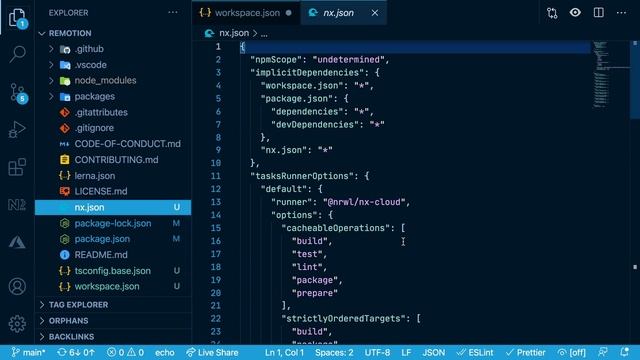The image size is (640, 360).
Task: Open the Azure icon in activity bar
Action: pyautogui.click(x=17, y=242)
